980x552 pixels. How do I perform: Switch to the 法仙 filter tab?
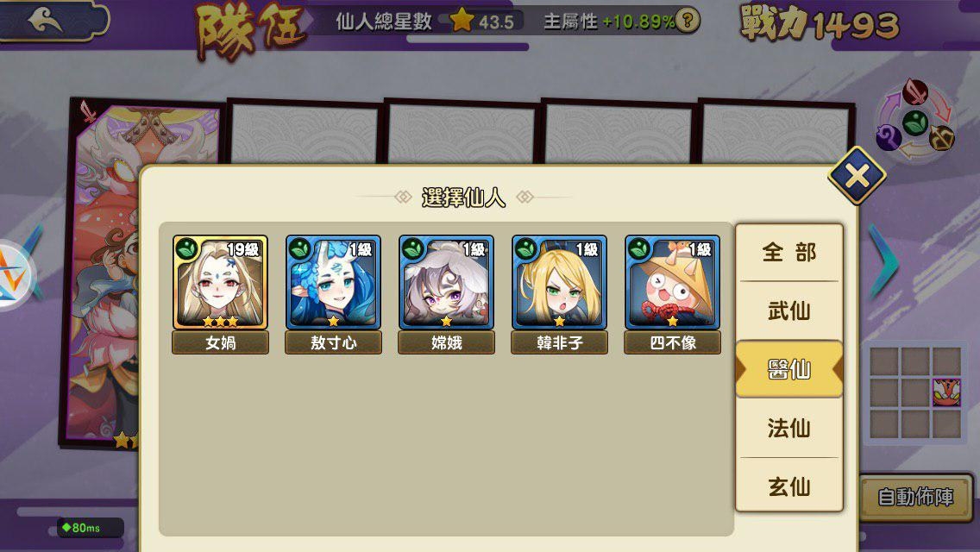tap(789, 428)
